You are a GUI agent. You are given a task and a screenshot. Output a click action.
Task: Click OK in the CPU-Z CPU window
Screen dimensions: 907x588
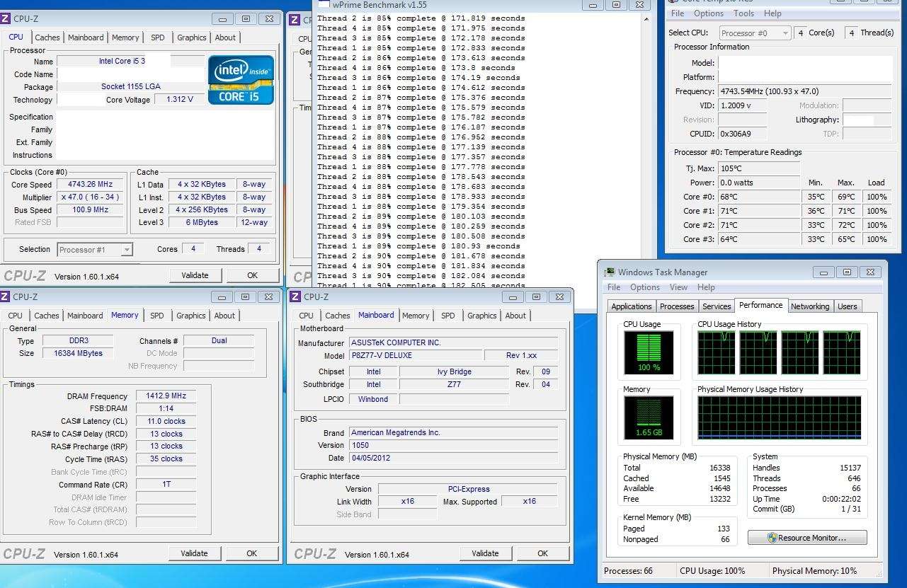253,275
